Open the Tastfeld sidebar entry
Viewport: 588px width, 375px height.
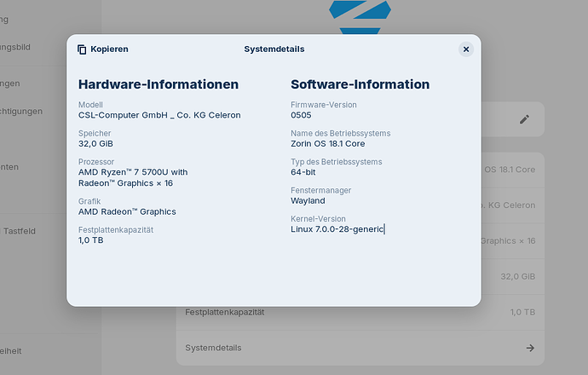pos(20,231)
